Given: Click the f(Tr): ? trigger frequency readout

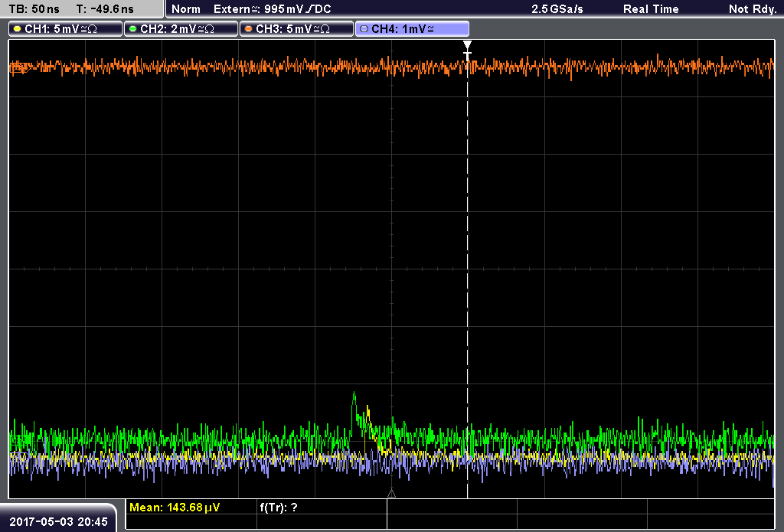Looking at the screenshot, I should (x=279, y=508).
